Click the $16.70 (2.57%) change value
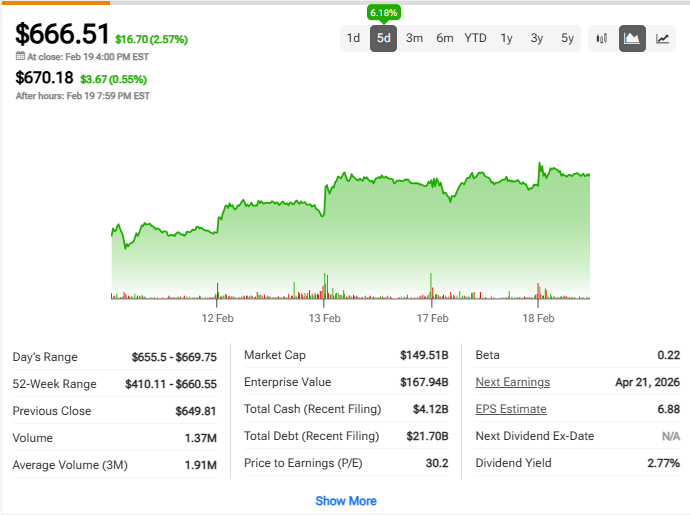690x515 pixels. pos(151,40)
